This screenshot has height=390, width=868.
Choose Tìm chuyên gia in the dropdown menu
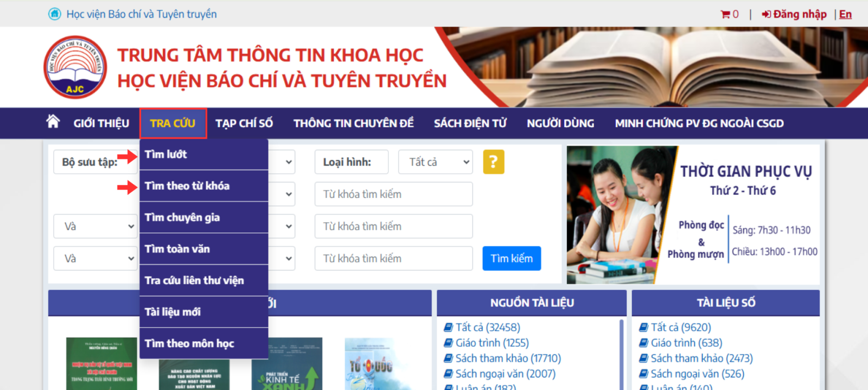point(204,217)
